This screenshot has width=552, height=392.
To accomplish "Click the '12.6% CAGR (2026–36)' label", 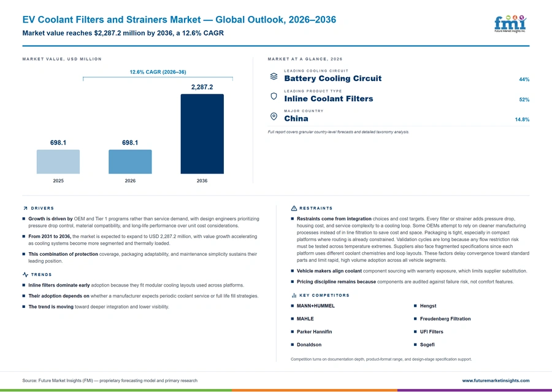I will pos(158,72).
